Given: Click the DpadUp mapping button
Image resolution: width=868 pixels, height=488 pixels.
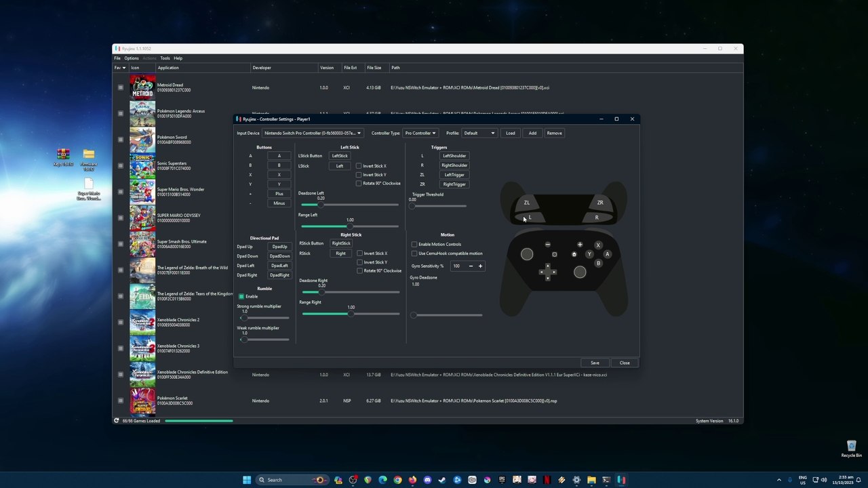Looking at the screenshot, I should pyautogui.click(x=279, y=247).
